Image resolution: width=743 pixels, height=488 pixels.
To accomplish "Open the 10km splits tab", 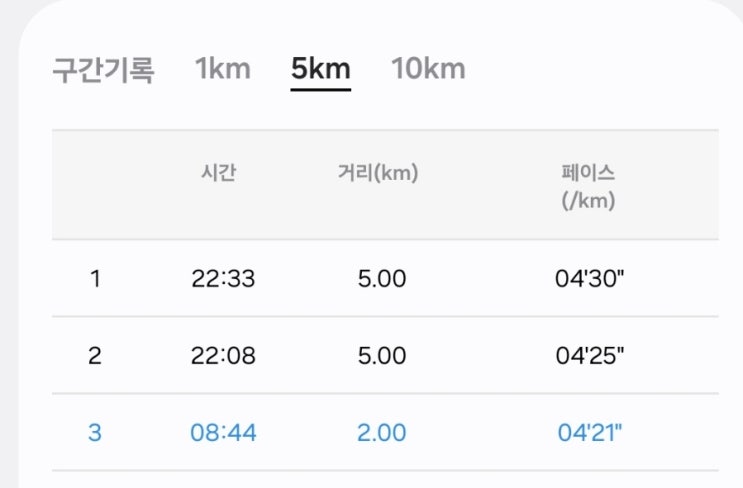I will click(428, 69).
